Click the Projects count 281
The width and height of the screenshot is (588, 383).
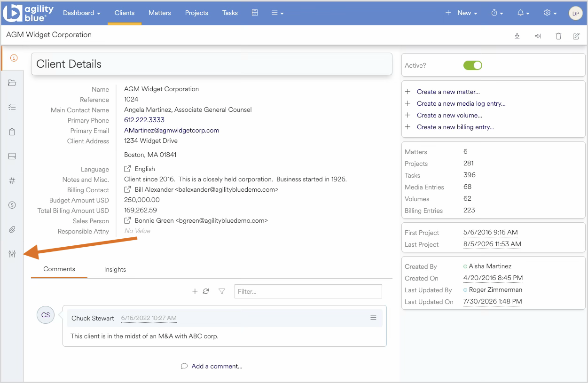[x=468, y=163]
